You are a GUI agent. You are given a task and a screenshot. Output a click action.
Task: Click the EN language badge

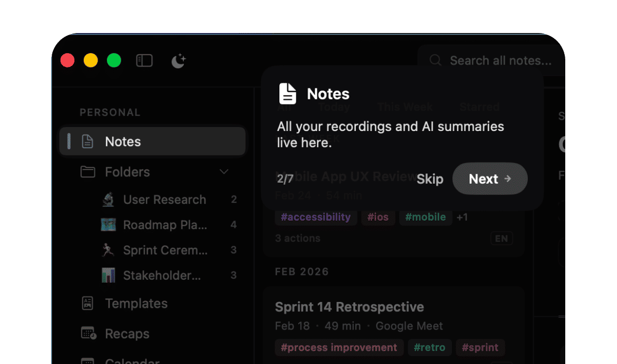(x=502, y=238)
